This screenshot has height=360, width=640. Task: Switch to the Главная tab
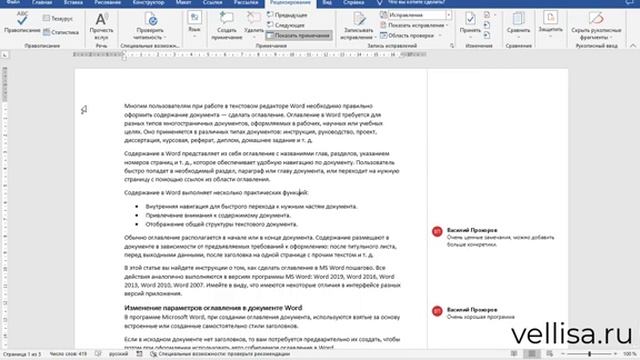click(42, 2)
